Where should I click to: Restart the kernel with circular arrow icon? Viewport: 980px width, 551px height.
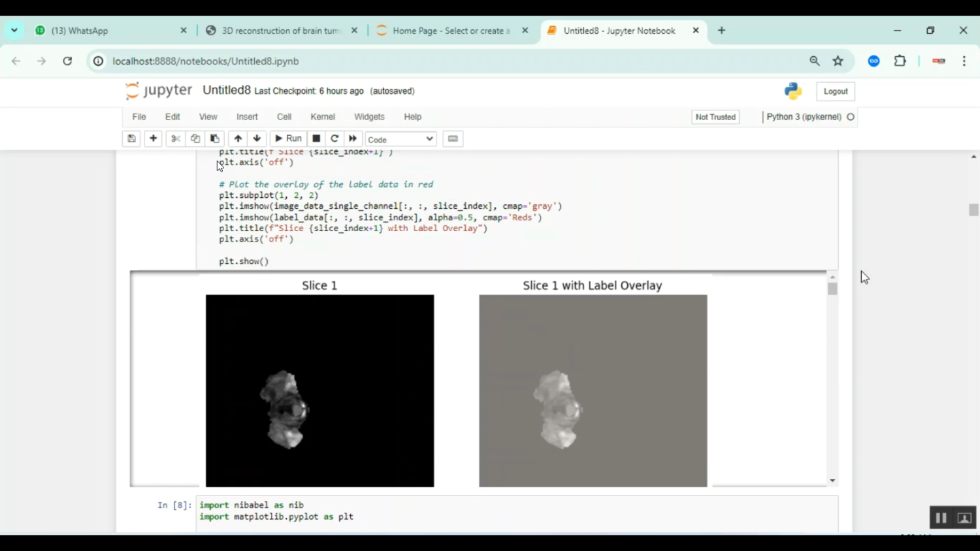click(x=335, y=138)
